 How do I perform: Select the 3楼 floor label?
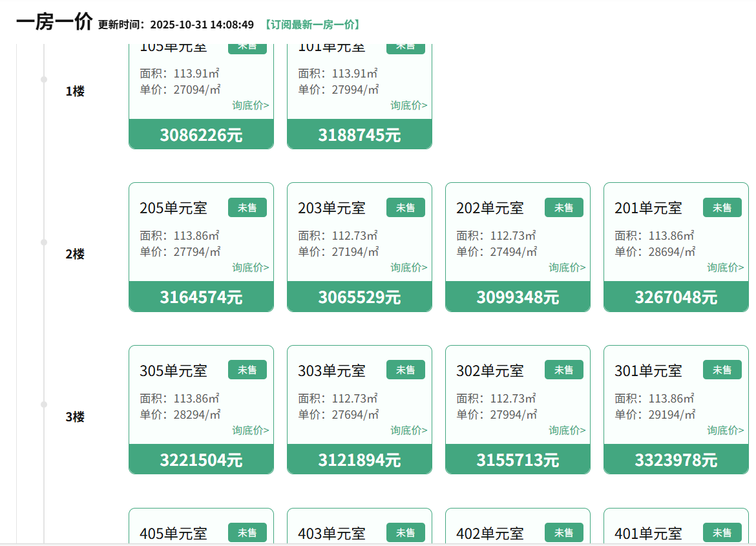pos(75,417)
